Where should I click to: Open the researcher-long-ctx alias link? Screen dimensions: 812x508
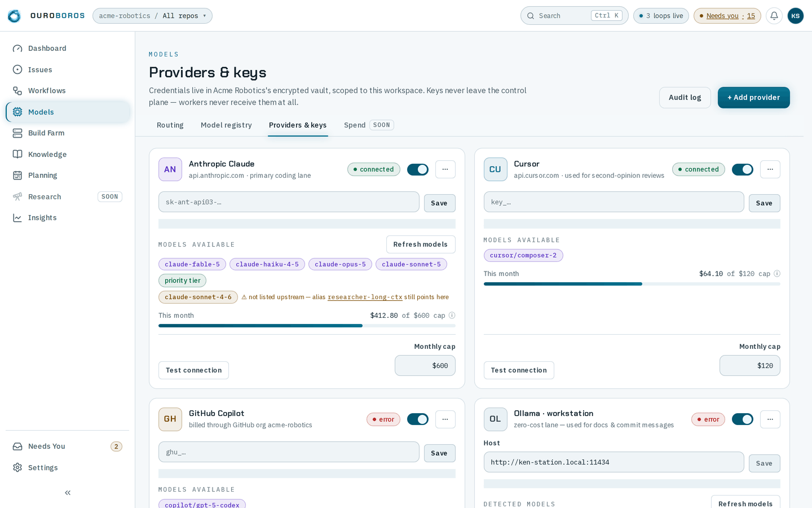(365, 297)
